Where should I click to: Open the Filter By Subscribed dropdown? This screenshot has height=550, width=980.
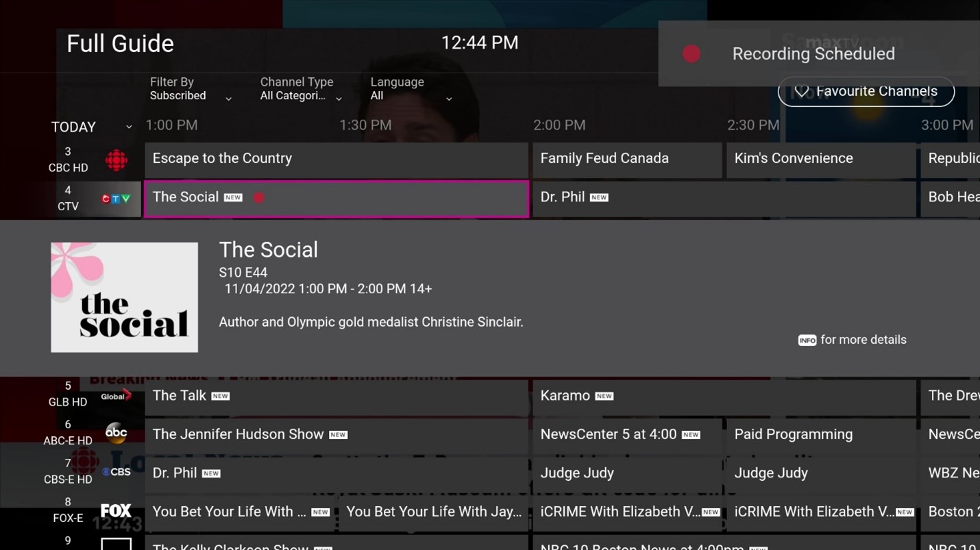coord(228,98)
